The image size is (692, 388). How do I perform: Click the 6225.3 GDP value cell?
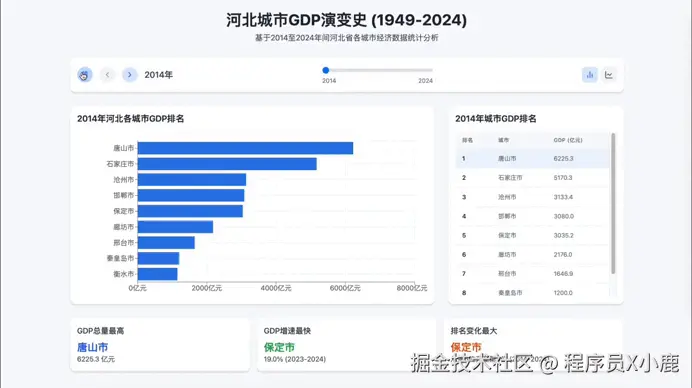[563, 158]
